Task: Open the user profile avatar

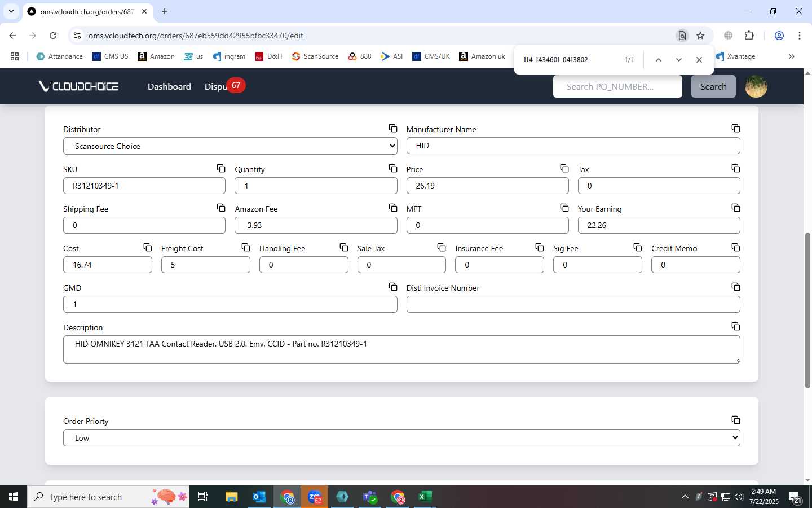Action: click(x=756, y=86)
